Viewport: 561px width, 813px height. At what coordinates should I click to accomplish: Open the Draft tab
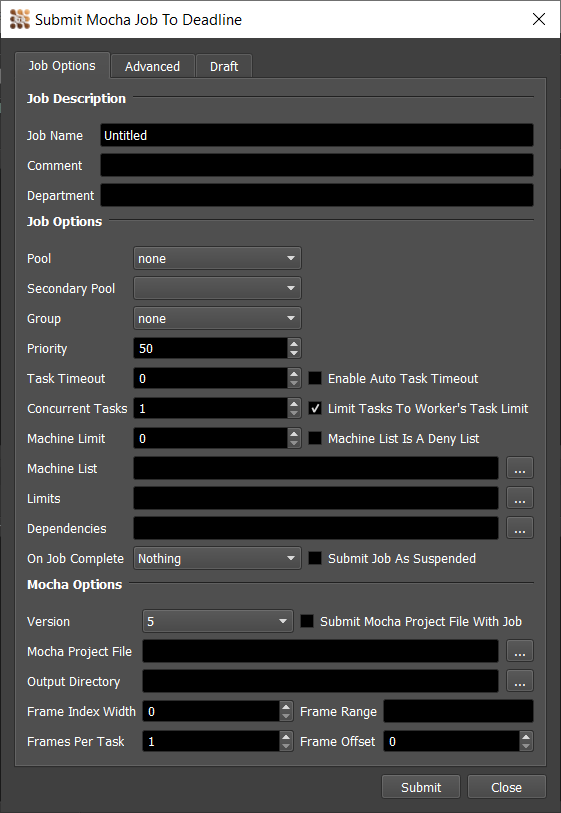[224, 66]
